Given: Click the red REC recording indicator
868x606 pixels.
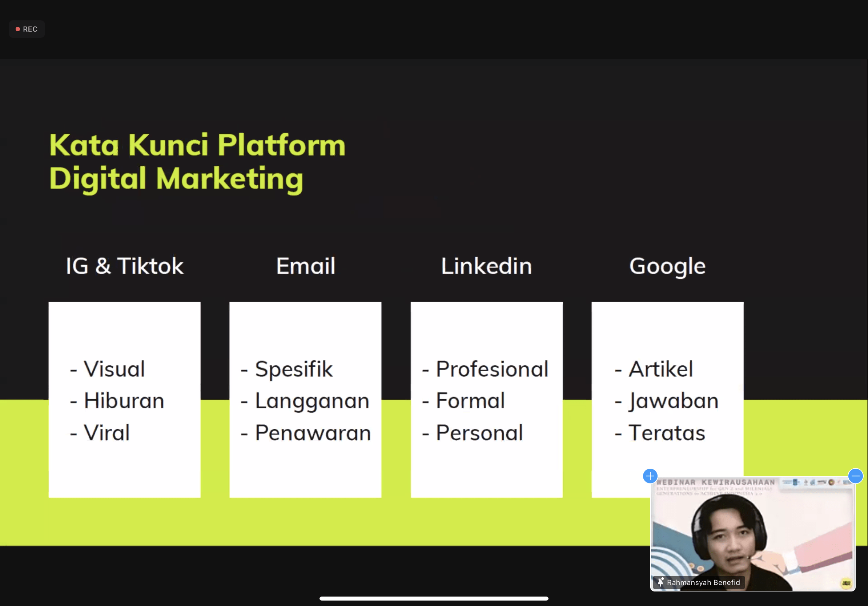Looking at the screenshot, I should (x=27, y=29).
